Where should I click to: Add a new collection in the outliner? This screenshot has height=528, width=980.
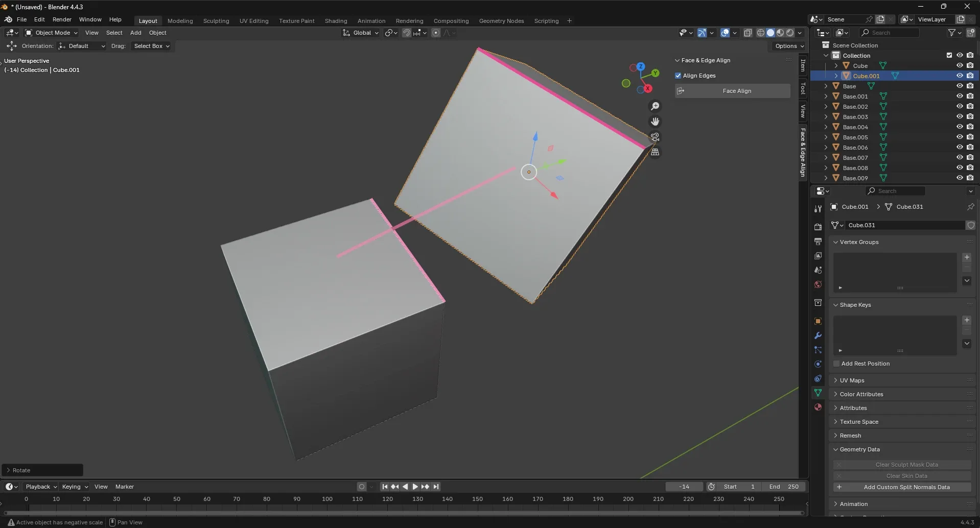(x=971, y=33)
